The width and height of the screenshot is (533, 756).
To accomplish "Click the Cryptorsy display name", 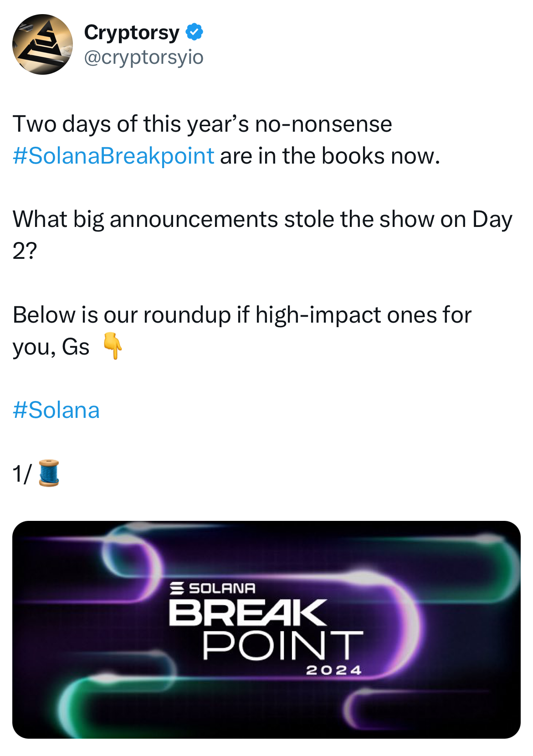I will pos(132,32).
